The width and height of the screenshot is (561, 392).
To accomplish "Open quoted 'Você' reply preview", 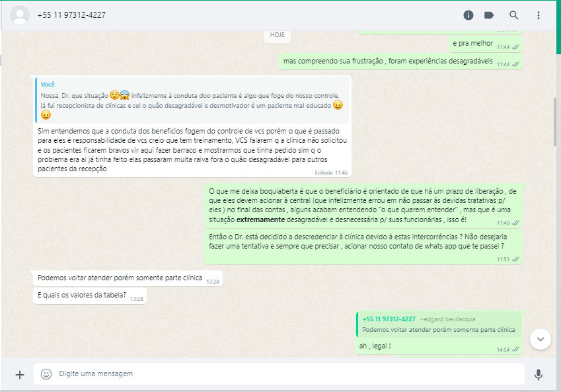I will point(192,100).
